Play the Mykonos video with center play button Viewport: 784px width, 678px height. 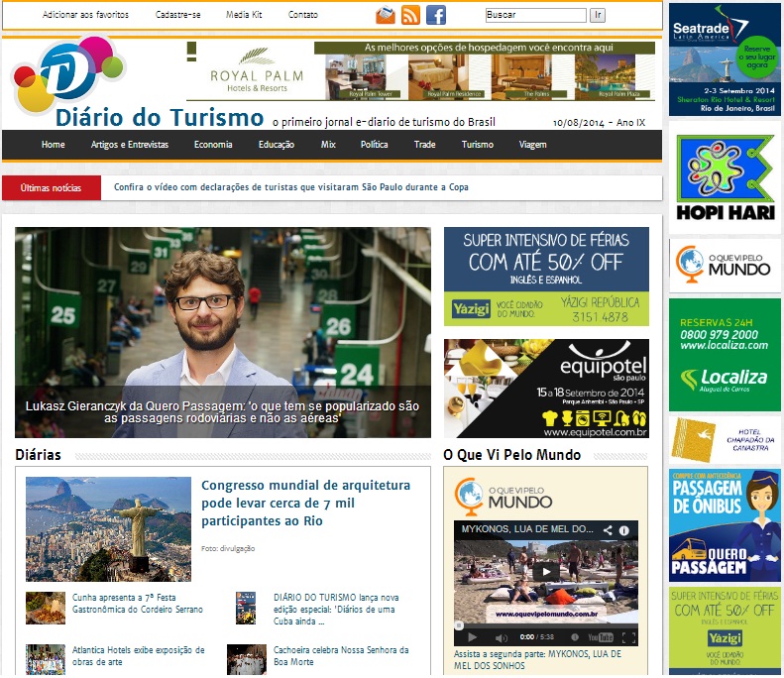pyautogui.click(x=545, y=572)
